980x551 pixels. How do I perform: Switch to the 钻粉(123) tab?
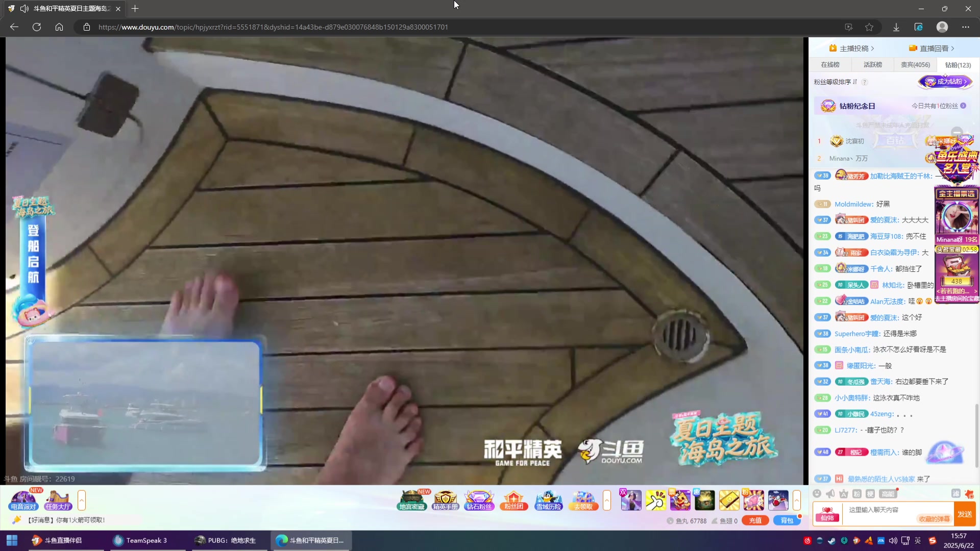point(958,65)
